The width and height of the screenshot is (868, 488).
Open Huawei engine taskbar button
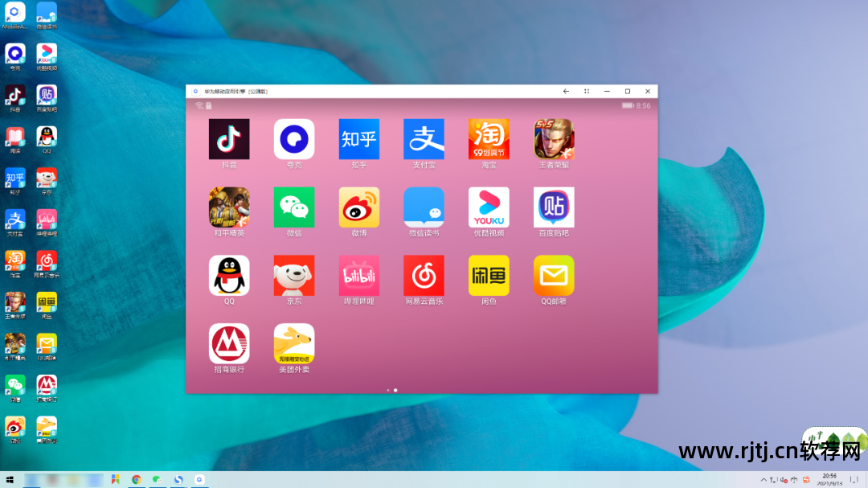(x=199, y=480)
